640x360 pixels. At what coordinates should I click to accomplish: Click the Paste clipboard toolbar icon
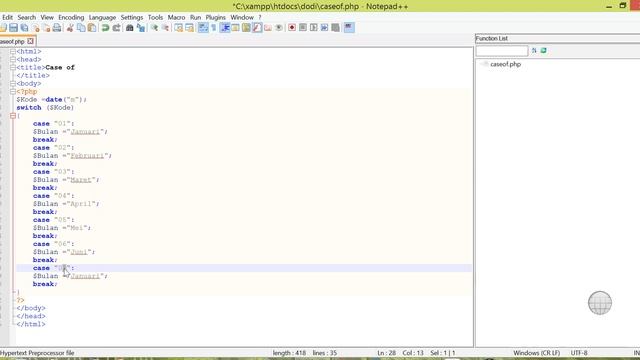pyautogui.click(x=92, y=28)
